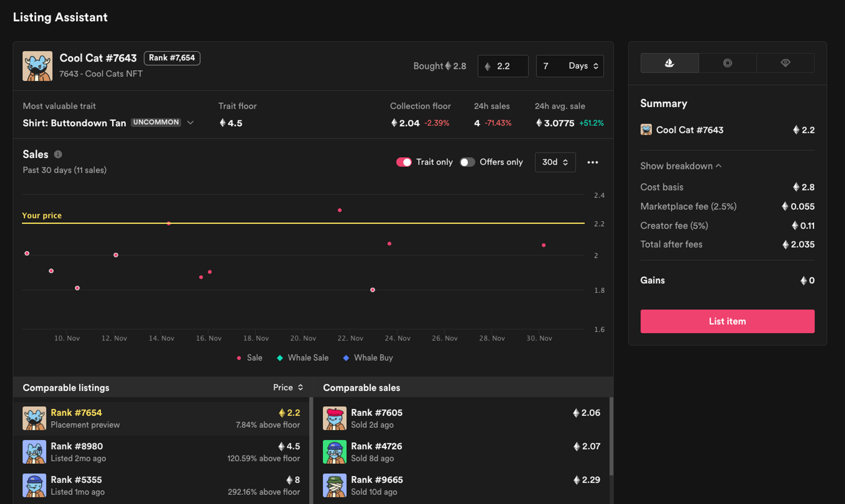Click the Rank #7,654 badge
The image size is (845, 504).
coord(172,58)
